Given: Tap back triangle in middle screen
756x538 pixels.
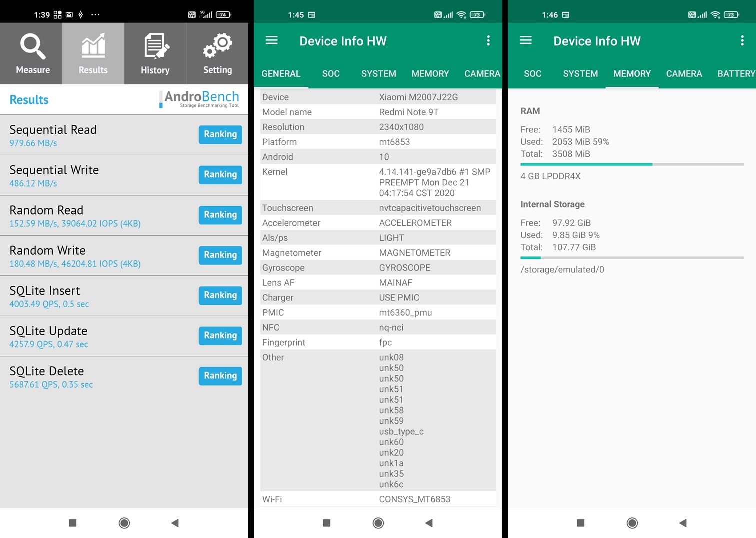Looking at the screenshot, I should (429, 523).
